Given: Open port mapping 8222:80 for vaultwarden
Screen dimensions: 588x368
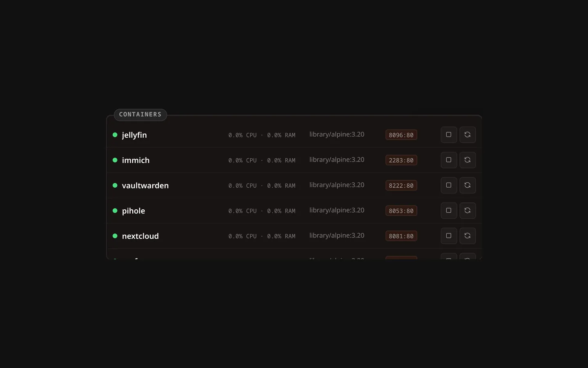Looking at the screenshot, I should 401,185.
